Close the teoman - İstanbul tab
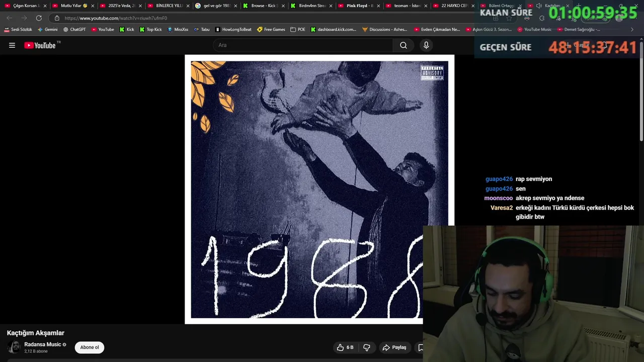This screenshot has width=644, height=362. coord(426,6)
